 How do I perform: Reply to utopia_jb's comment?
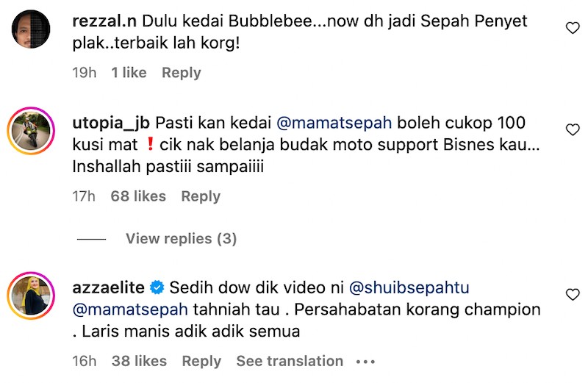pos(201,196)
